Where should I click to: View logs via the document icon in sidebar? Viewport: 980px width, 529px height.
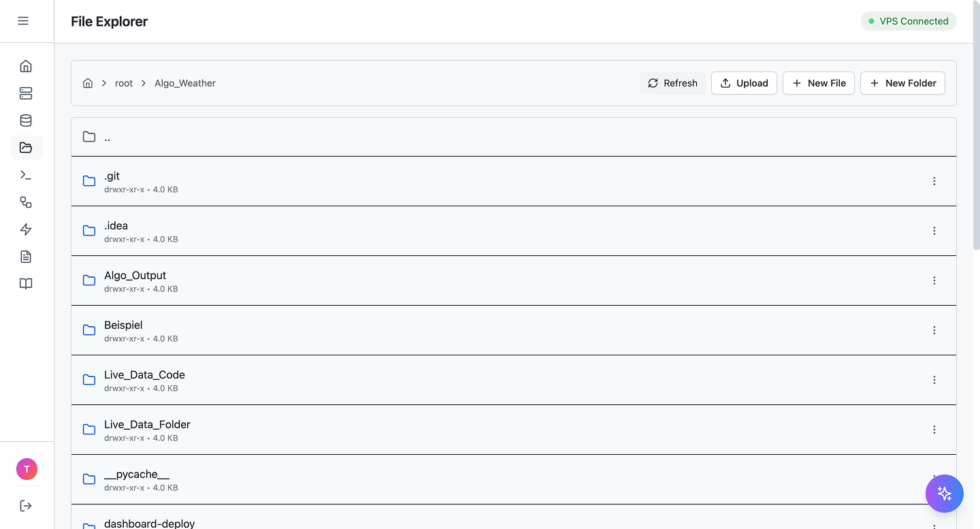(x=26, y=257)
